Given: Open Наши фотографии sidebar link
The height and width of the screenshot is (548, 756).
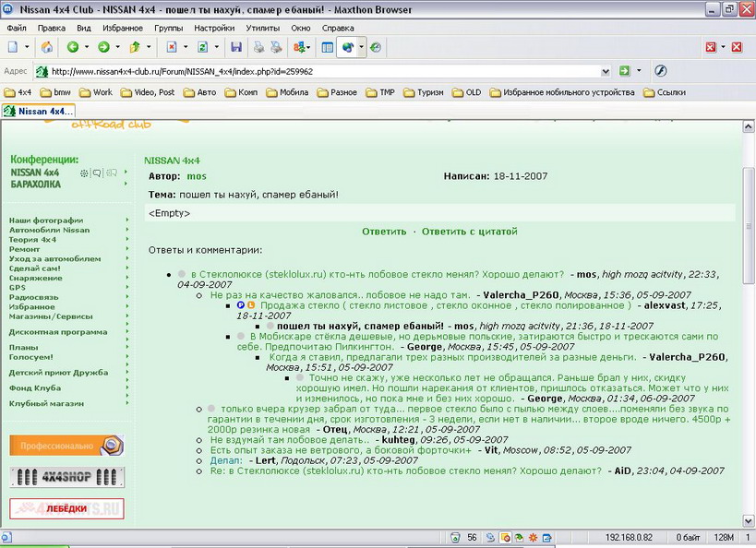Looking at the screenshot, I should click(46, 220).
